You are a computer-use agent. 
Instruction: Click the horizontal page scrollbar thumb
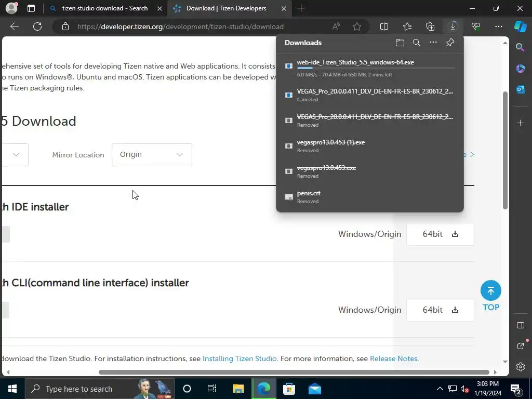tap(294, 372)
